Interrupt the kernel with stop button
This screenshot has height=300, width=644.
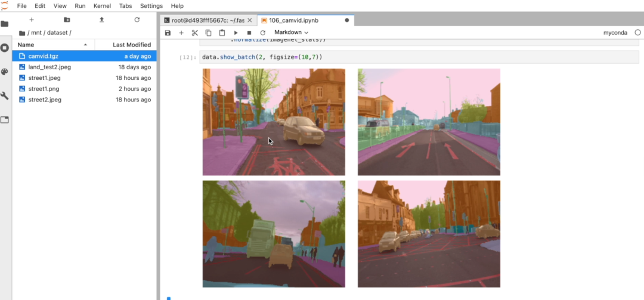(249, 32)
